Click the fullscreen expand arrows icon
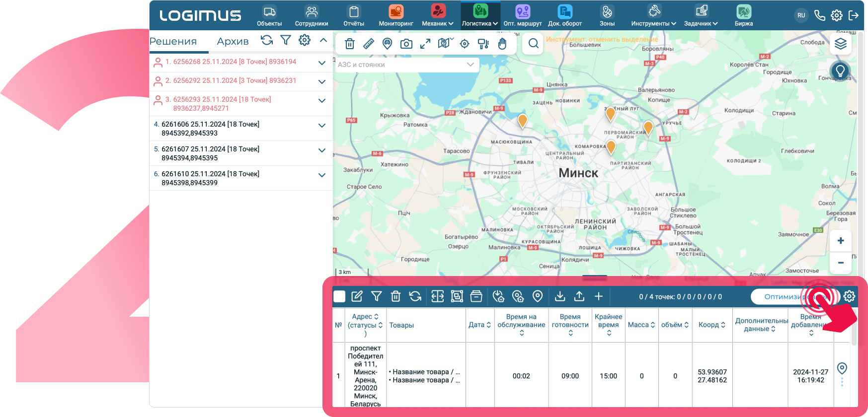Viewport: 868px width, 417px height. coord(425,44)
